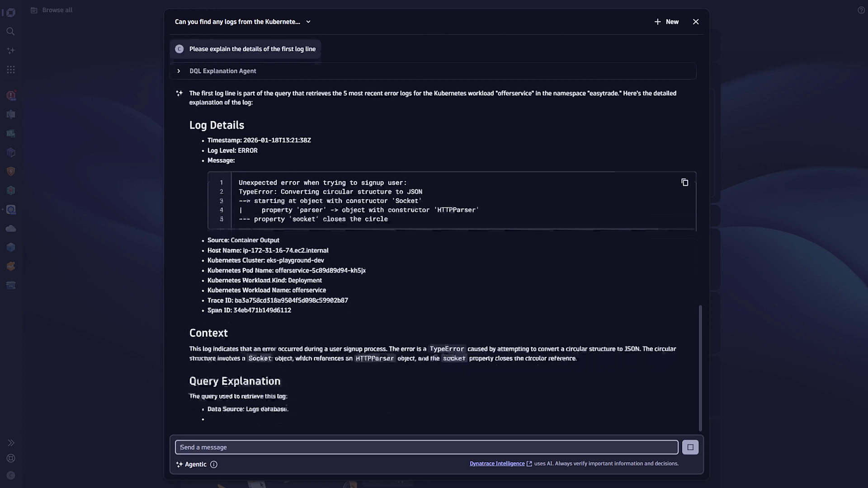The width and height of the screenshot is (868, 488).
Task: Open the Dynatrace Intelligence link
Action: point(497,464)
